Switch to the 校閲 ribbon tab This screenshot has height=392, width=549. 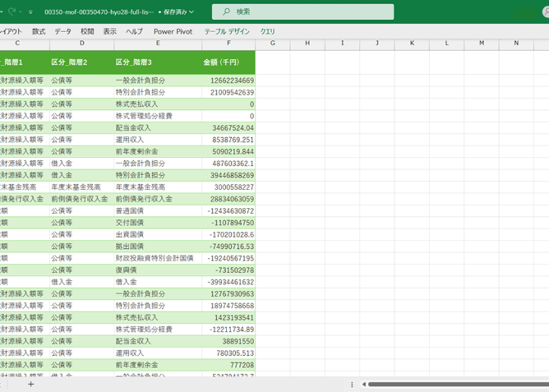(x=87, y=31)
